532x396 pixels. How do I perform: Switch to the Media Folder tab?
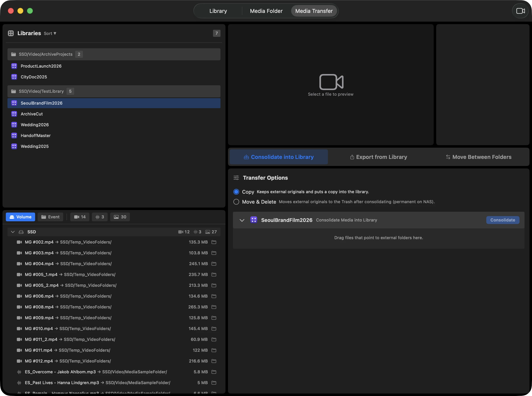266,11
